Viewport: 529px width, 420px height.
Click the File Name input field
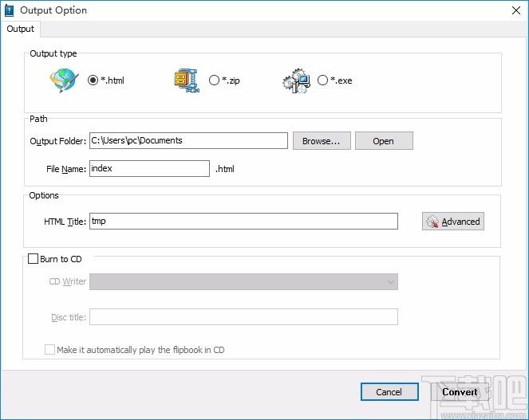tap(149, 168)
